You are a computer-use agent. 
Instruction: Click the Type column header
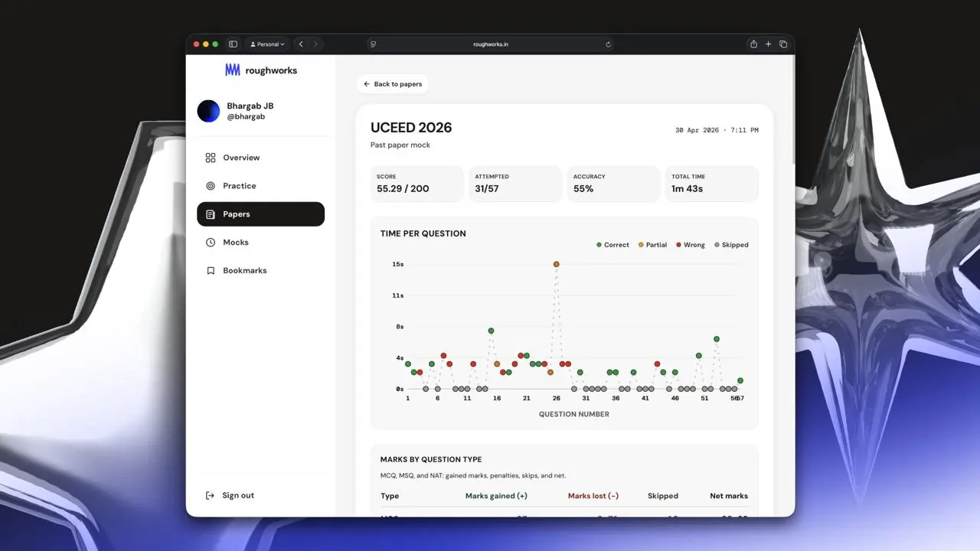click(390, 496)
